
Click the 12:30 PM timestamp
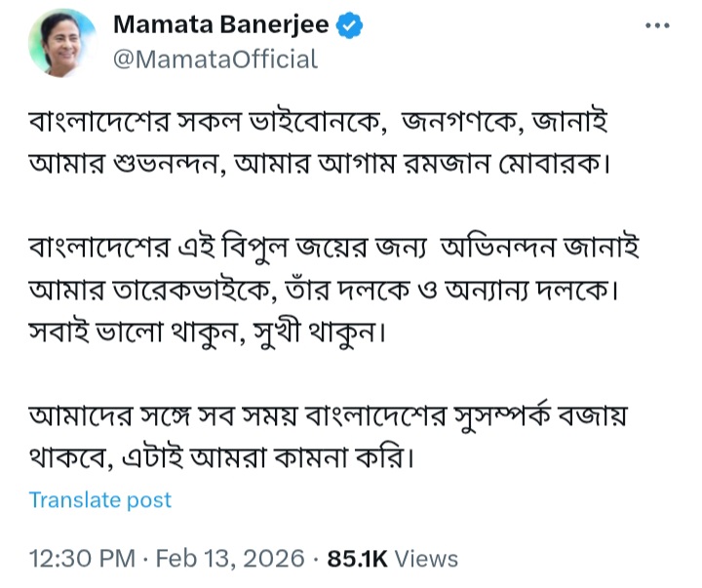(x=80, y=559)
